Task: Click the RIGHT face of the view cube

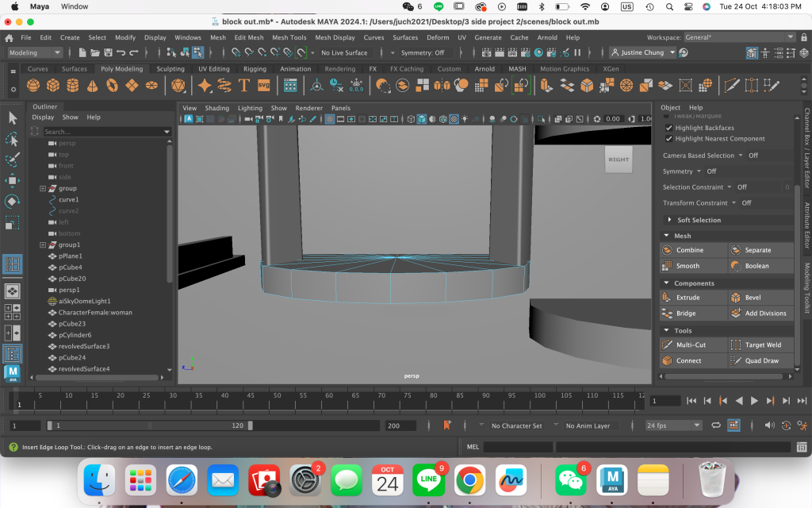Action: [619, 160]
